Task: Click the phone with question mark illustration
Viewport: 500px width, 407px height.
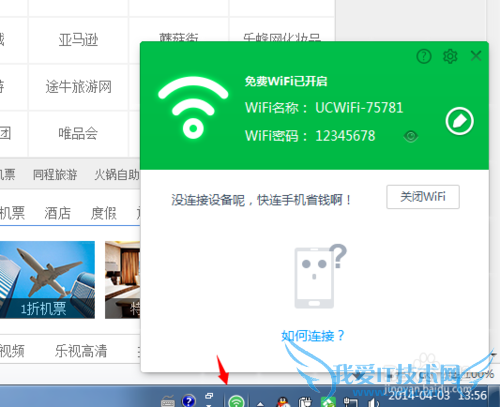Action: 320,276
